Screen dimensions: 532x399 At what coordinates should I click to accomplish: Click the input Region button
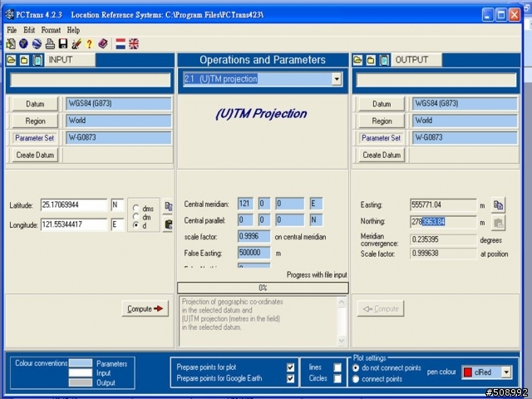tap(35, 121)
